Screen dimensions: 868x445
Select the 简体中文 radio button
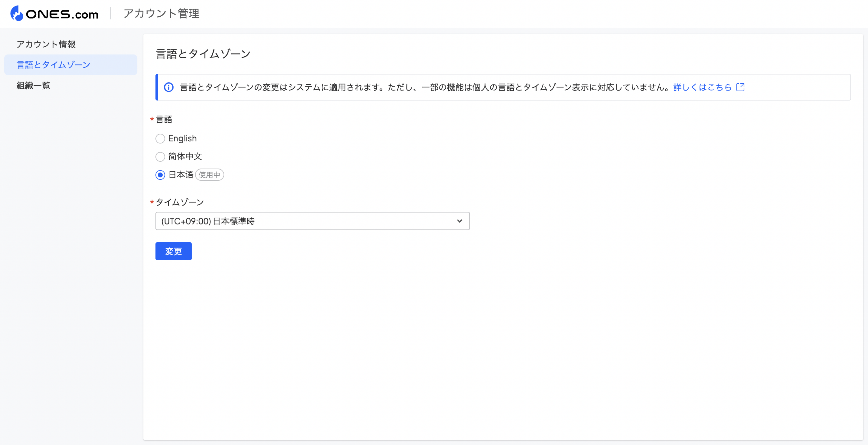160,157
